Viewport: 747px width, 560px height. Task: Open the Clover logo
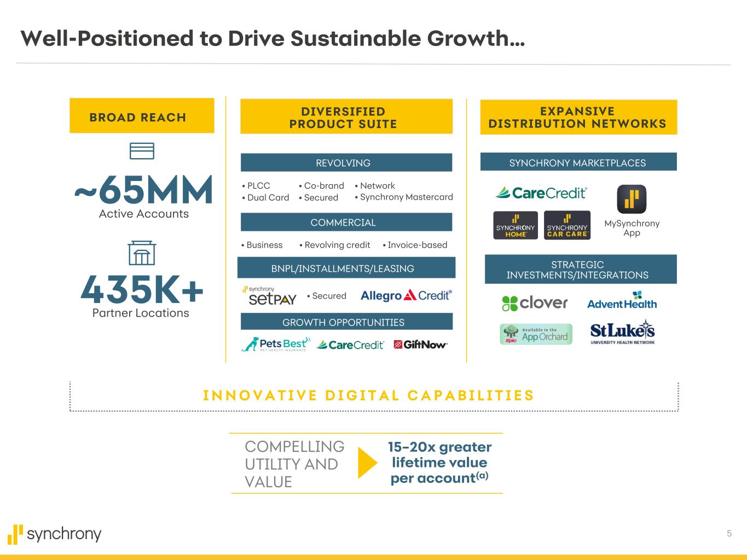click(535, 303)
